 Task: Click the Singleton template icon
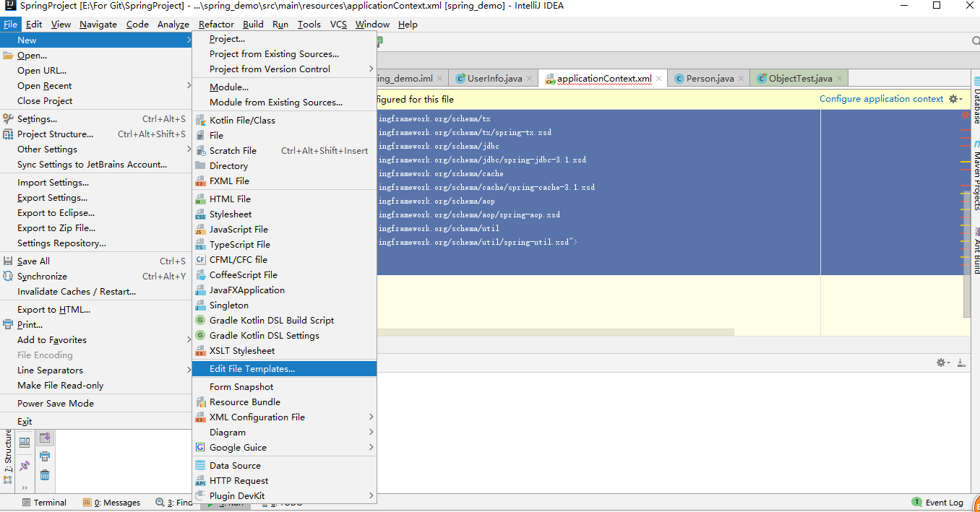[200, 305]
